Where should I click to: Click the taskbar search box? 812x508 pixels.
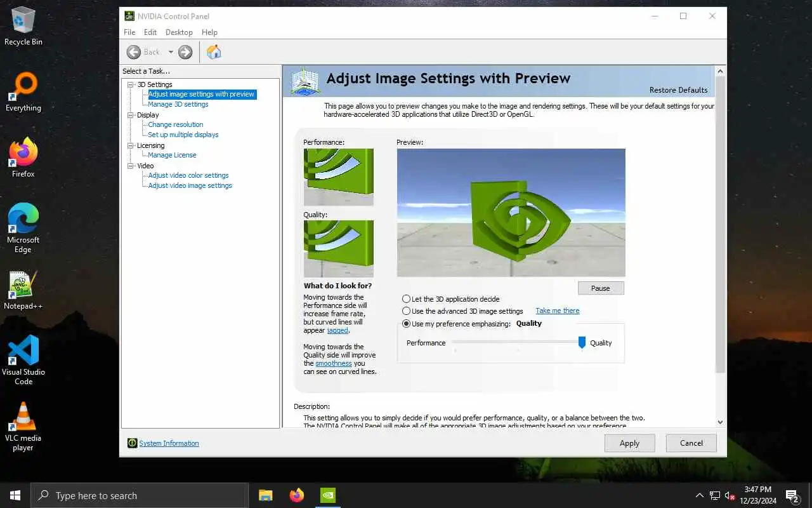140,495
